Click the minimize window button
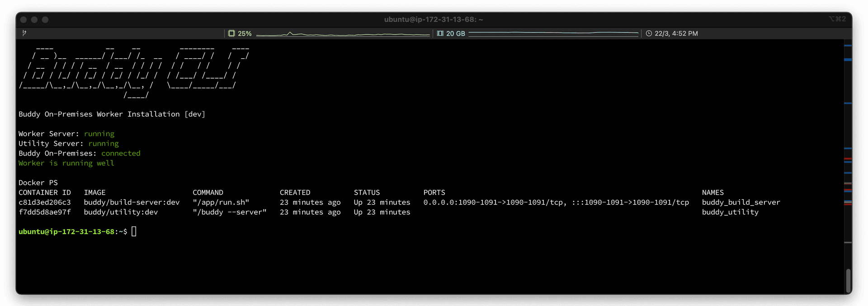Screen dimensions: 868x306 [x=34, y=19]
